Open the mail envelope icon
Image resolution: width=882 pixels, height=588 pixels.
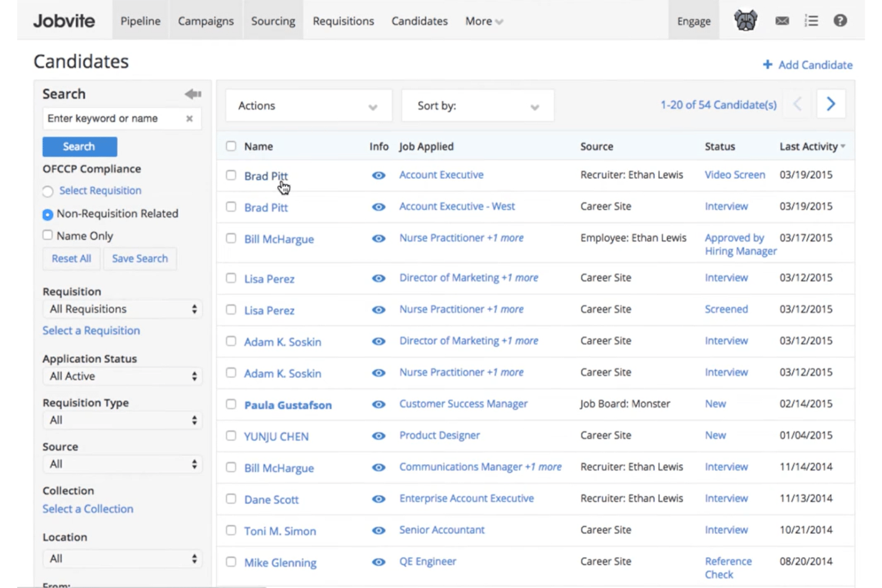(782, 21)
